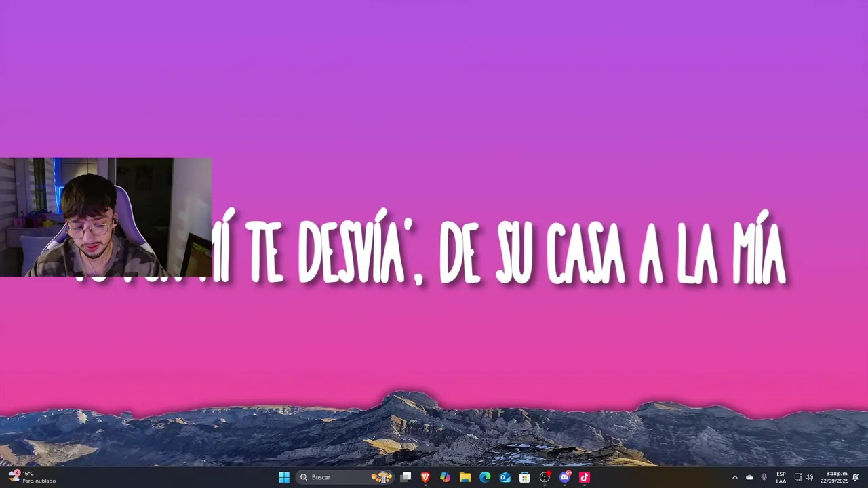868x488 pixels.
Task: Launch the Brave browser from the taskbar
Action: point(425,477)
